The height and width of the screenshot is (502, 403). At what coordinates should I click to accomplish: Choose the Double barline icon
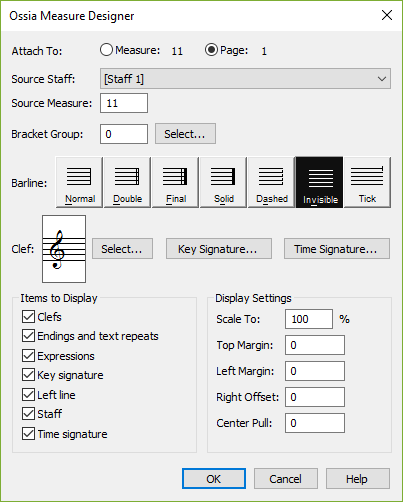coord(127,182)
